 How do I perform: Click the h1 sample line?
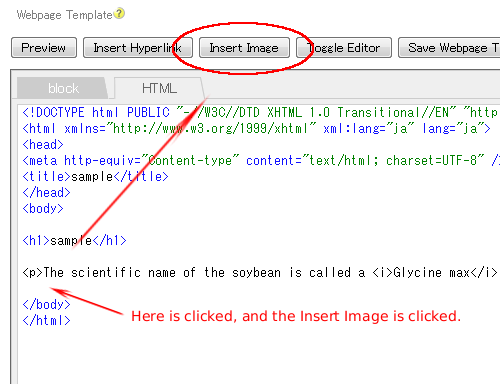(x=74, y=240)
